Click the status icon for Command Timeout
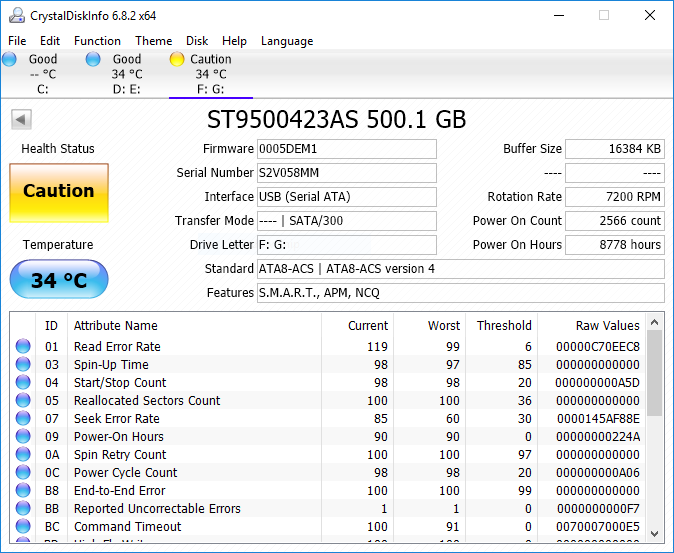The width and height of the screenshot is (674, 553). (x=23, y=527)
